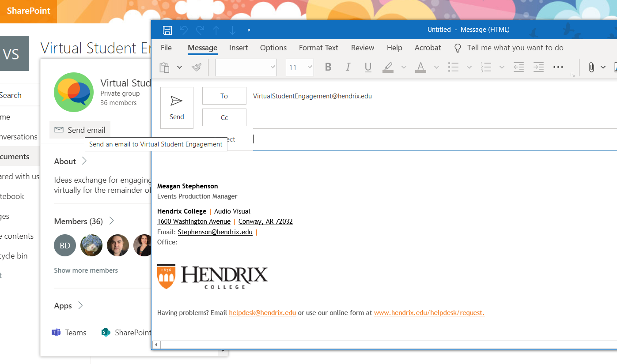Image resolution: width=617 pixels, height=364 pixels.
Task: Click the Paste clipboard icon
Action: (x=164, y=68)
